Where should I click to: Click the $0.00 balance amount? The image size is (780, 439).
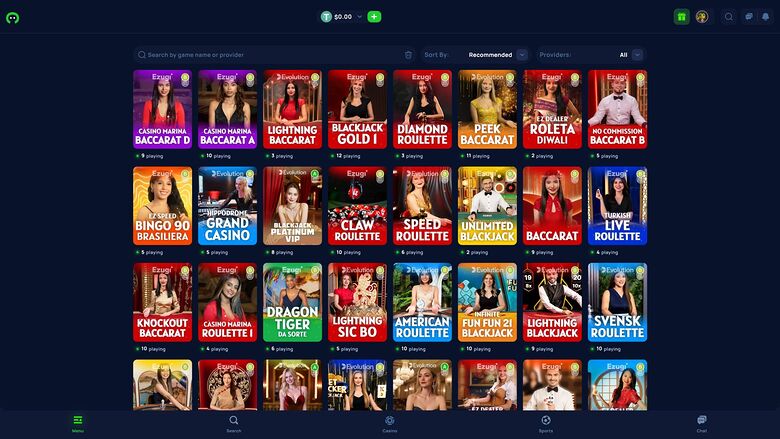pos(343,17)
